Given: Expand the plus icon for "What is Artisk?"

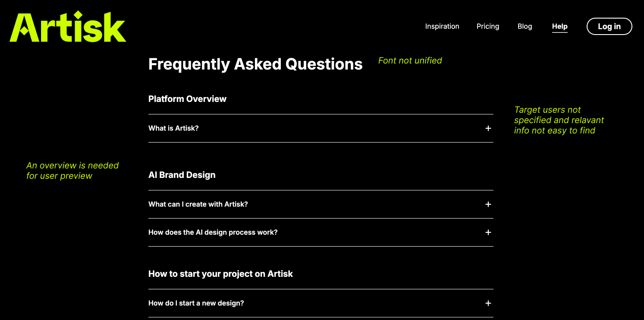Looking at the screenshot, I should click(488, 128).
